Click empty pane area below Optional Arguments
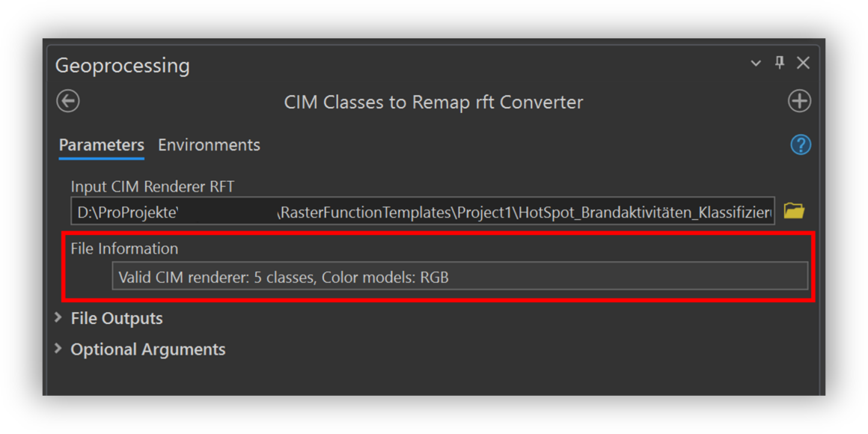The height and width of the screenshot is (434, 868). pos(434,378)
